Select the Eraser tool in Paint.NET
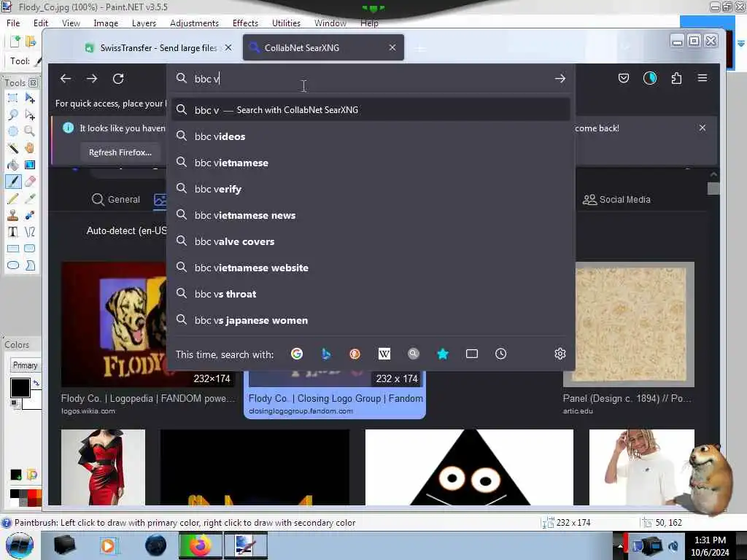This screenshot has width=747, height=560. coord(29,182)
